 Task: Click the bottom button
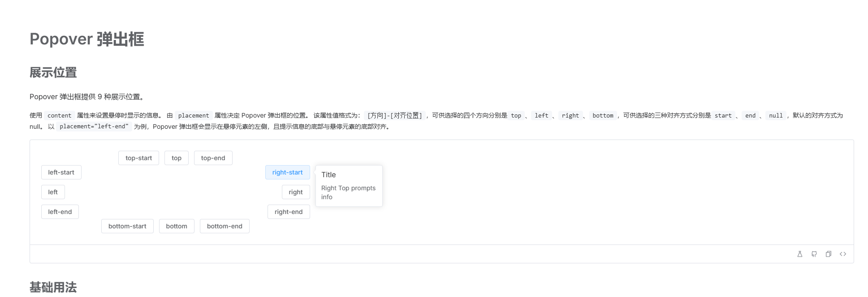click(x=177, y=226)
